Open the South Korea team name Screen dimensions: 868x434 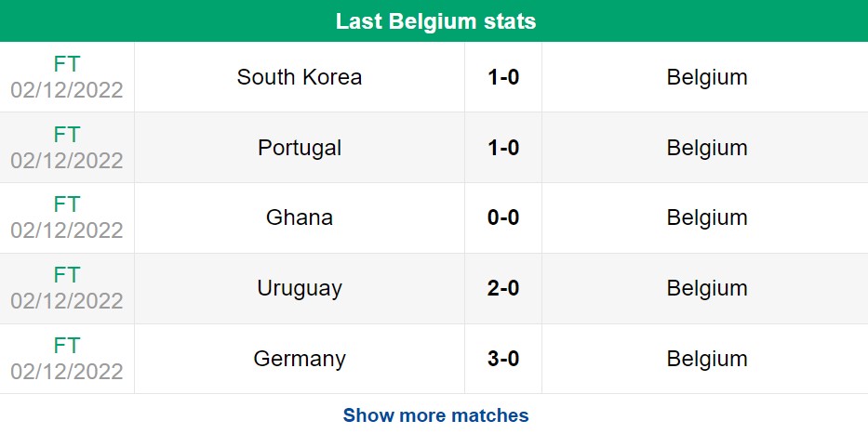click(x=300, y=77)
